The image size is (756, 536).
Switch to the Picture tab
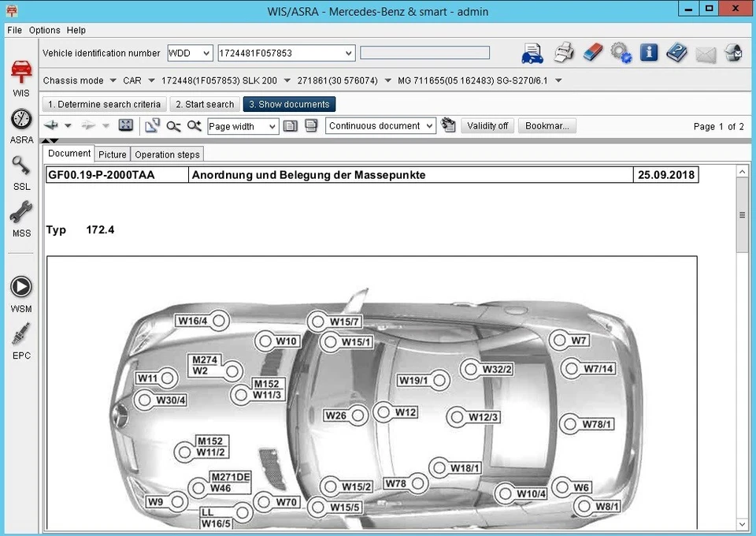pyautogui.click(x=112, y=154)
